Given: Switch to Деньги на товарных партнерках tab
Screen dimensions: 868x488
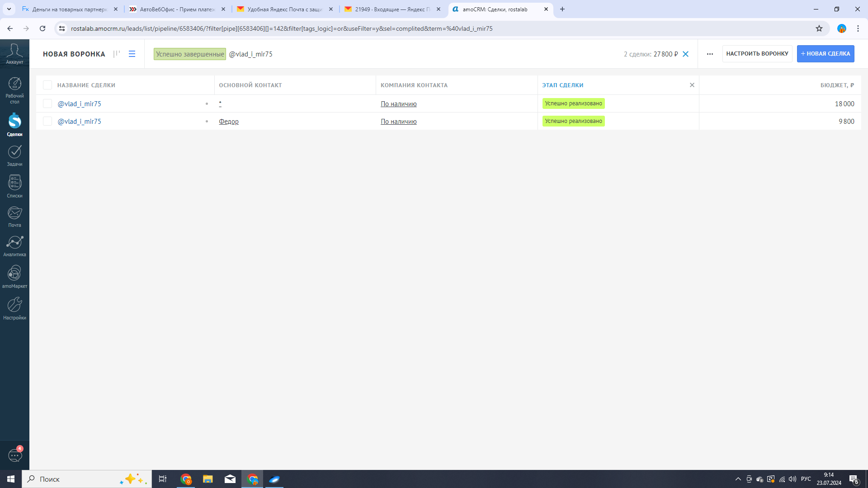Looking at the screenshot, I should [70, 9].
